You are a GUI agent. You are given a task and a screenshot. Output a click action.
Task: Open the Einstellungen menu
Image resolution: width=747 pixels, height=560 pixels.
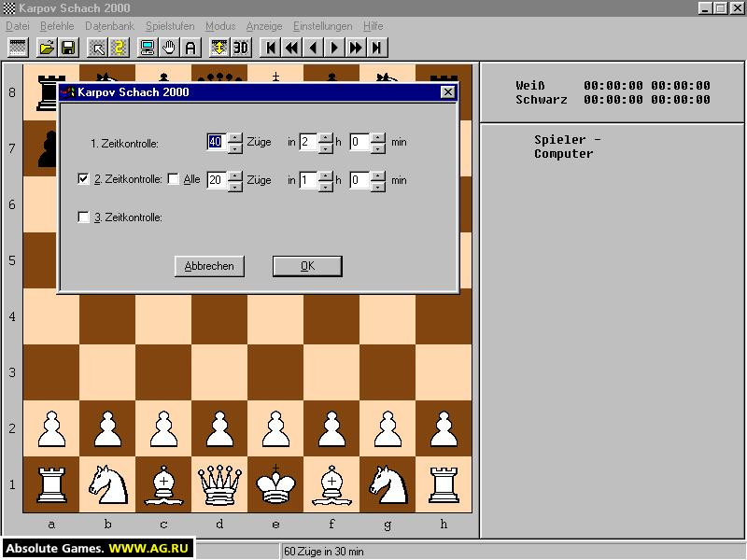pos(323,26)
